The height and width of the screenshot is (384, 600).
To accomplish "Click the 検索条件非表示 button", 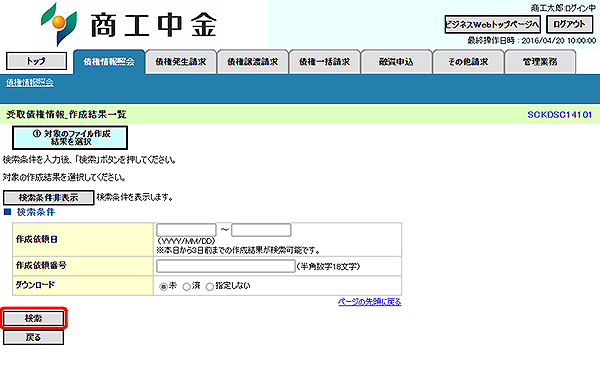I will pos(49,198).
